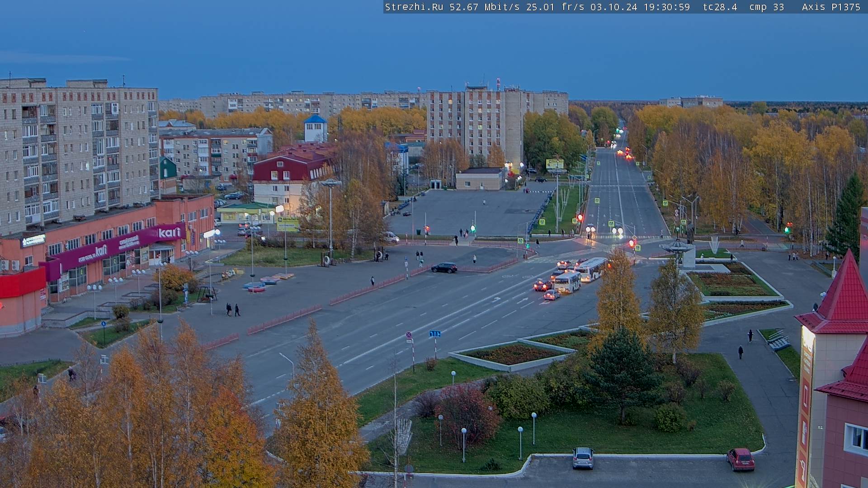Viewport: 868px width, 488px height.
Task: Click the 25.01 fr/s frame rate value
Action: coord(555,7)
